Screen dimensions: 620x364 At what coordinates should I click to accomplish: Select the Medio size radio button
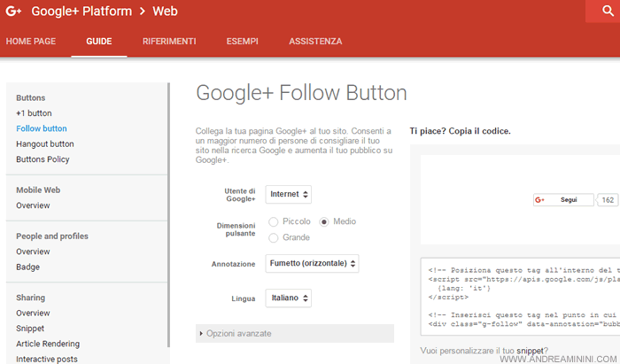(x=324, y=221)
